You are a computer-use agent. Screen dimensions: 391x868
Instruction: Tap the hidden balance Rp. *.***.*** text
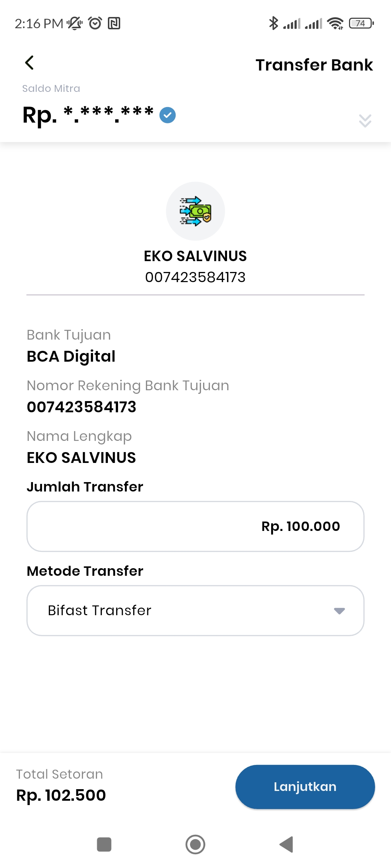tap(88, 115)
